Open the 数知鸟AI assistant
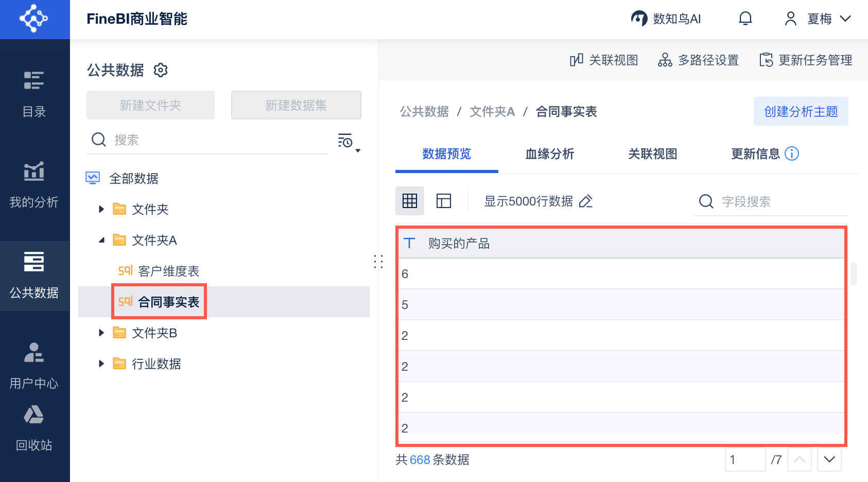This screenshot has height=482, width=868. pyautogui.click(x=666, y=19)
